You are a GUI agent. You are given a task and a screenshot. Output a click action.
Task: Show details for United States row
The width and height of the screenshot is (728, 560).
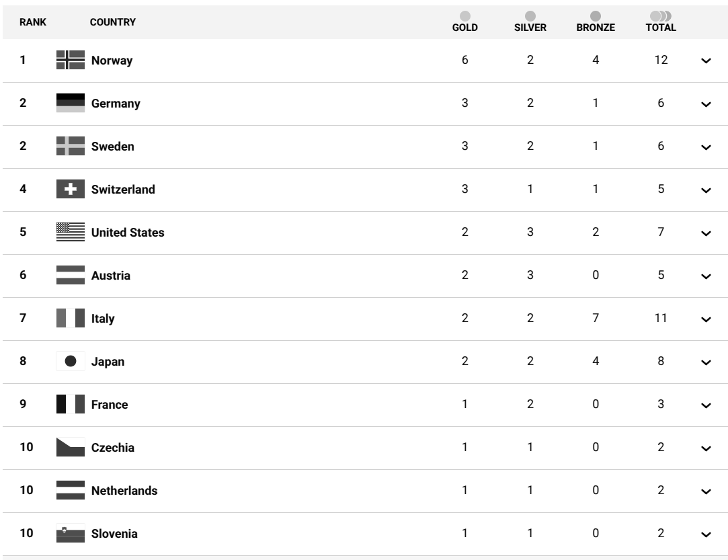(705, 233)
